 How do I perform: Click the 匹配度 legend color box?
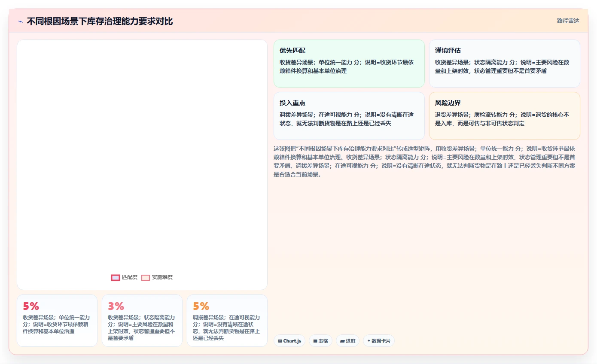pos(116,277)
